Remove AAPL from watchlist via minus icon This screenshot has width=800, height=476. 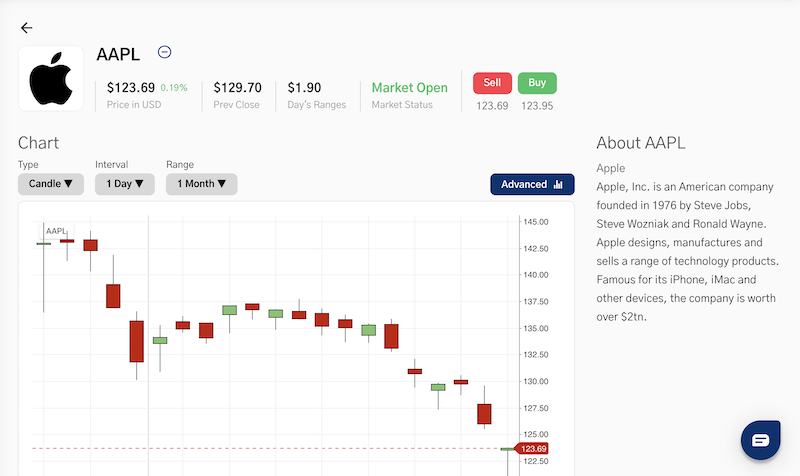click(x=164, y=52)
